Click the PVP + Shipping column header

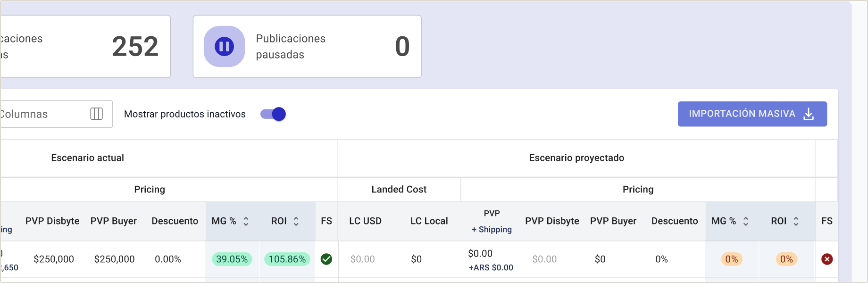(x=492, y=221)
